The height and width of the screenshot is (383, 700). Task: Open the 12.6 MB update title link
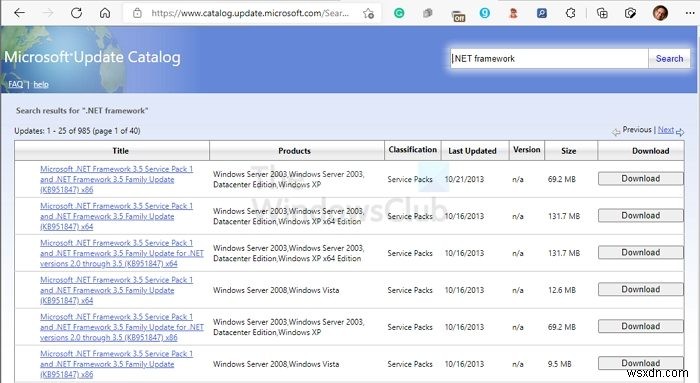[117, 290]
